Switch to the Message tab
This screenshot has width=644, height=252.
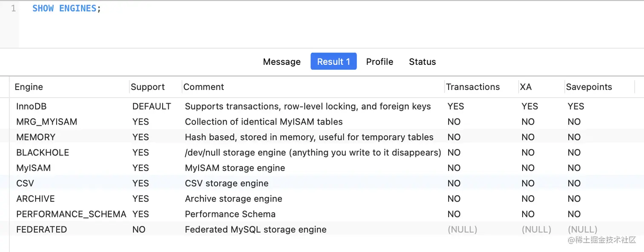coord(282,62)
